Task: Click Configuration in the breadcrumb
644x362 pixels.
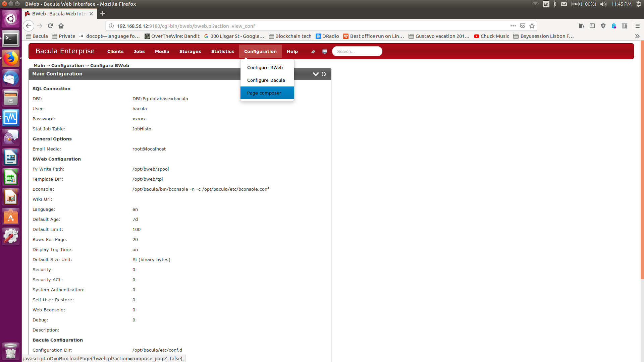Action: 67,65
